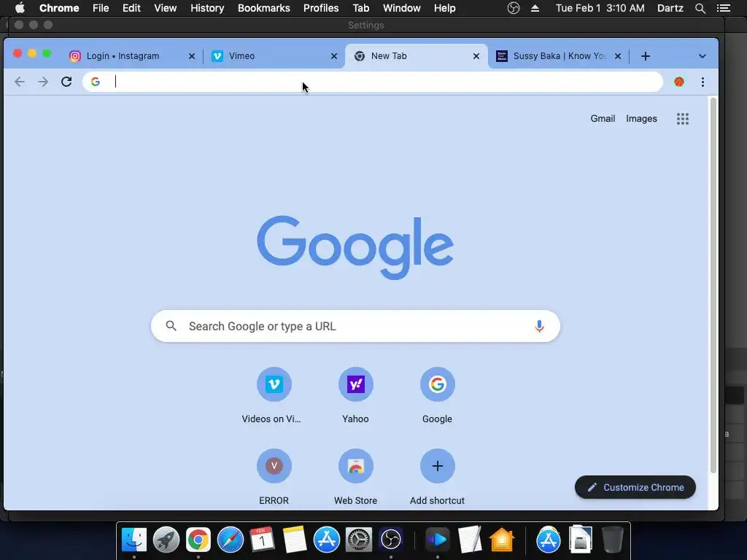Open the Google apps grid
This screenshot has width=747, height=560.
click(683, 119)
